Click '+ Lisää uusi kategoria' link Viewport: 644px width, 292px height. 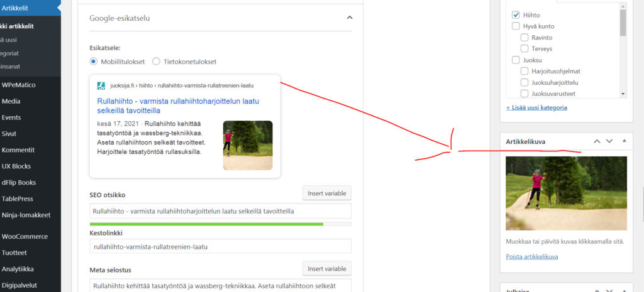point(536,107)
